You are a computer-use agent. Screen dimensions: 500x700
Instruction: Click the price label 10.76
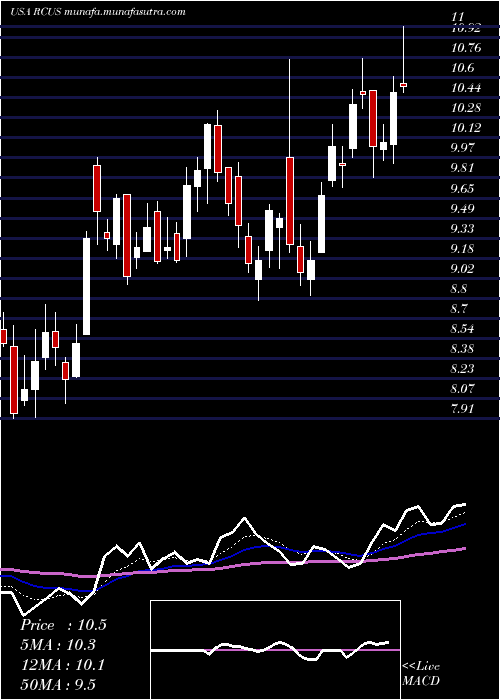click(x=466, y=48)
